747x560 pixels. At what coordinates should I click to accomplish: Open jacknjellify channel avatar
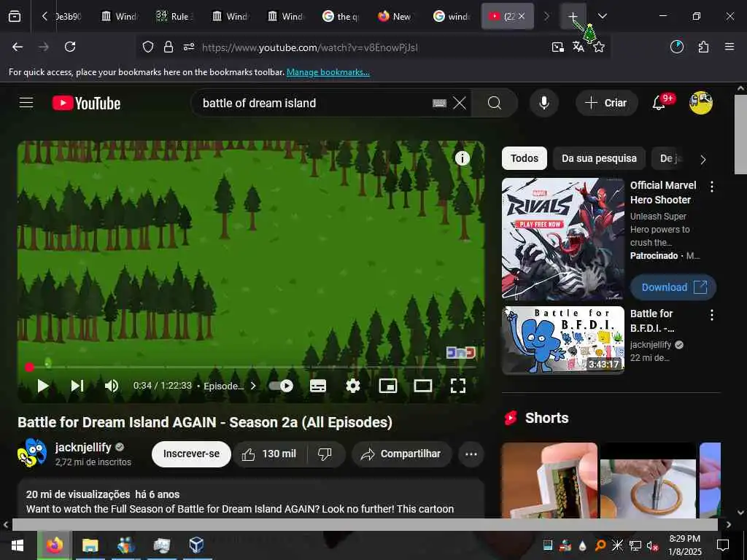tap(32, 453)
